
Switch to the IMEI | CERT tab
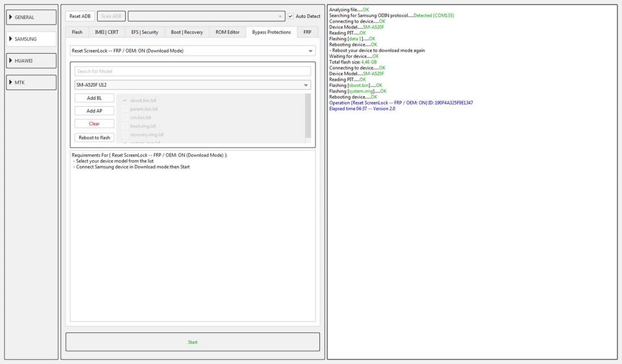tap(106, 32)
